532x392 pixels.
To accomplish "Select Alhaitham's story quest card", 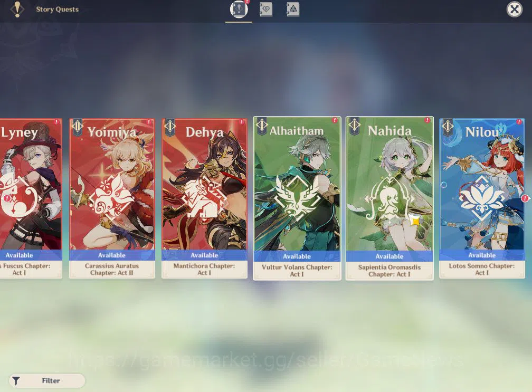I will click(x=297, y=198).
